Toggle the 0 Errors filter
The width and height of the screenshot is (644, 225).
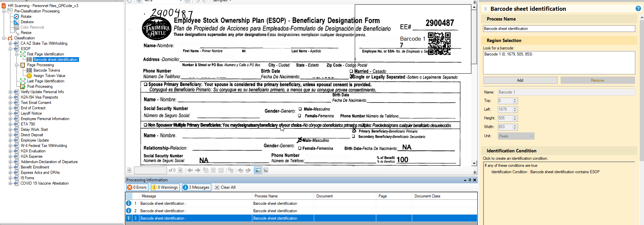[137, 187]
